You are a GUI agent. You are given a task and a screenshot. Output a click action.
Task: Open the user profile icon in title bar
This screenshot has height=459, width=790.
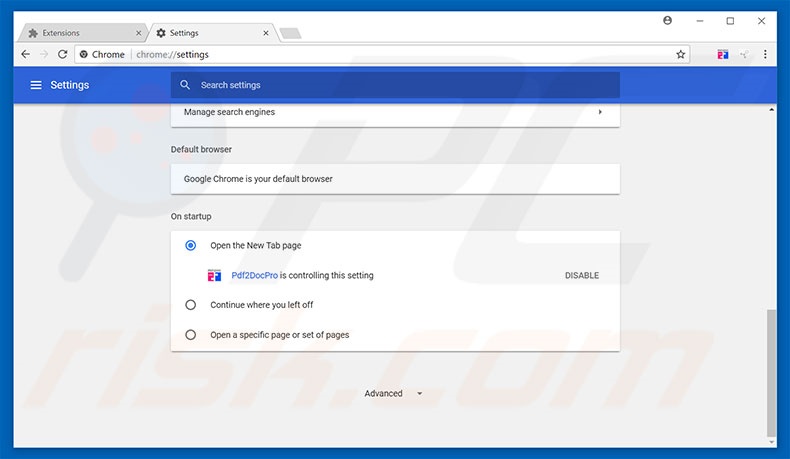[668, 21]
